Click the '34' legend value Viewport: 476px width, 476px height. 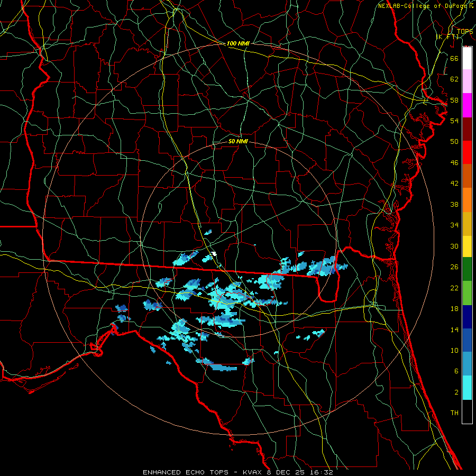(454, 225)
